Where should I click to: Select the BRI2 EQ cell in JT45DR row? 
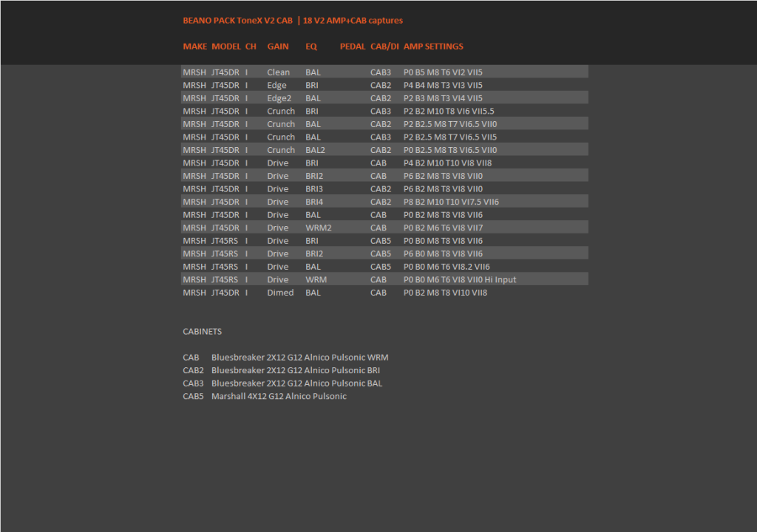tap(314, 176)
